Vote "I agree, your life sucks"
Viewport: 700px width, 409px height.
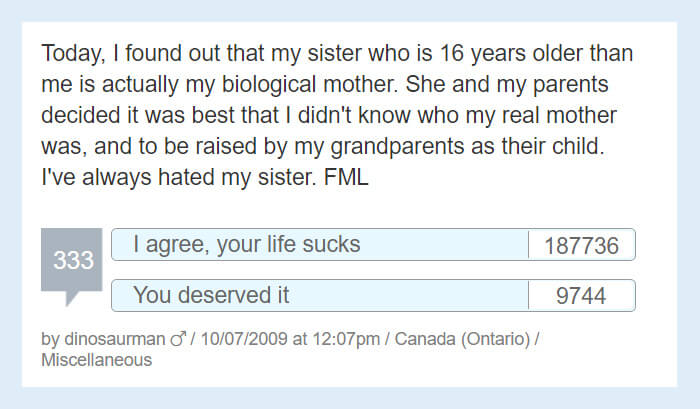tap(320, 245)
